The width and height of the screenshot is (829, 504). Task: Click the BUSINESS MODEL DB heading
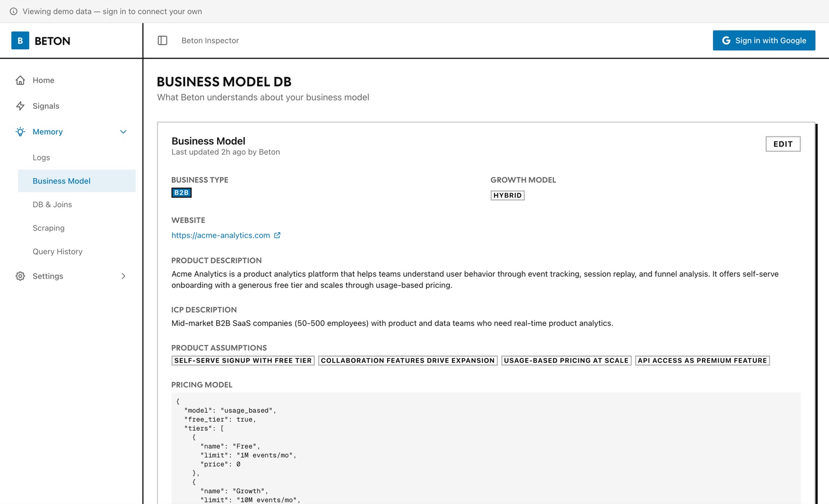pos(224,82)
